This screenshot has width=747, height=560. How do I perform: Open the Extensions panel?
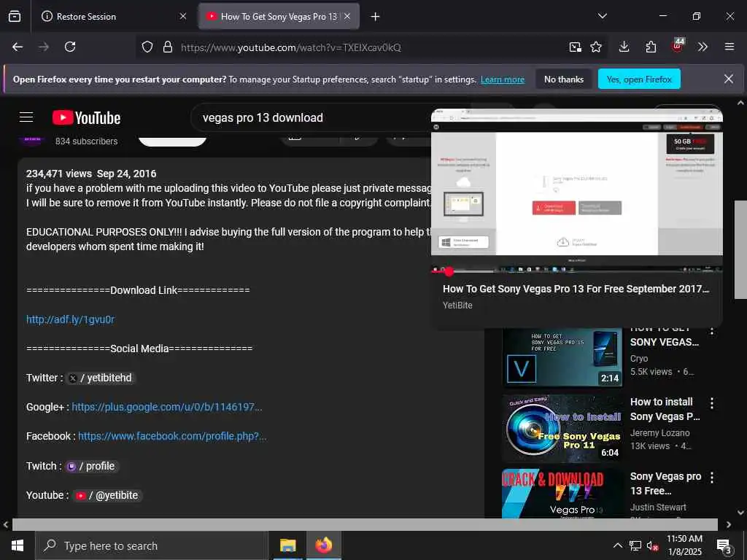651,47
